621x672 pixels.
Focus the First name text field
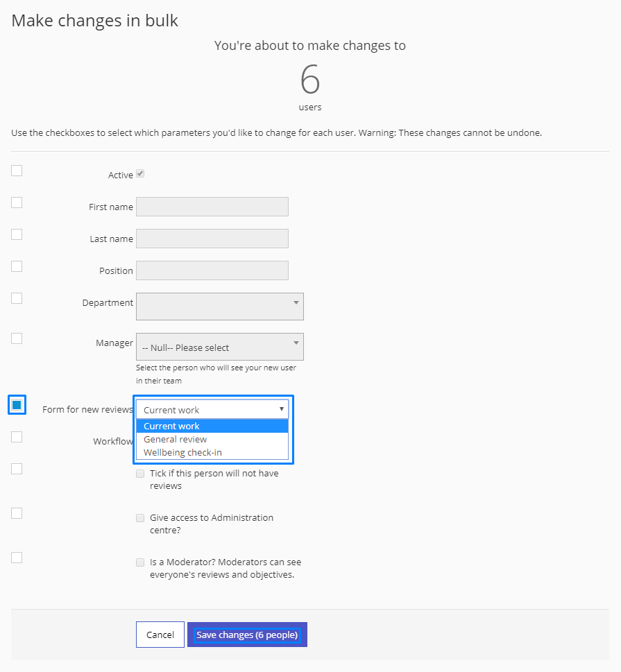212,207
